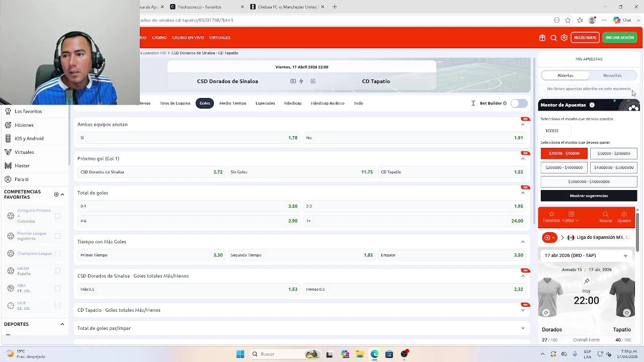
Task: Collapse the Competencias Favoritas section
Action: 62,195
